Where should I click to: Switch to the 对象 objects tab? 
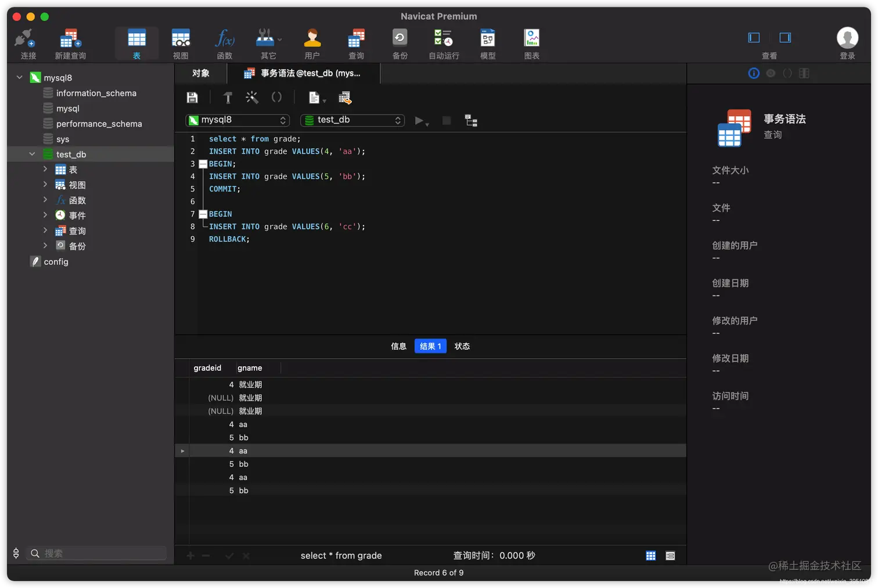click(201, 73)
